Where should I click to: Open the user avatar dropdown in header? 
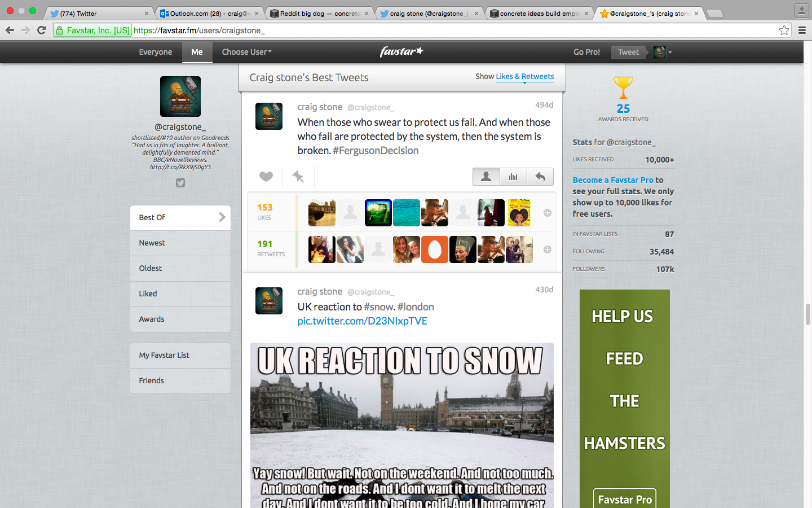point(663,52)
